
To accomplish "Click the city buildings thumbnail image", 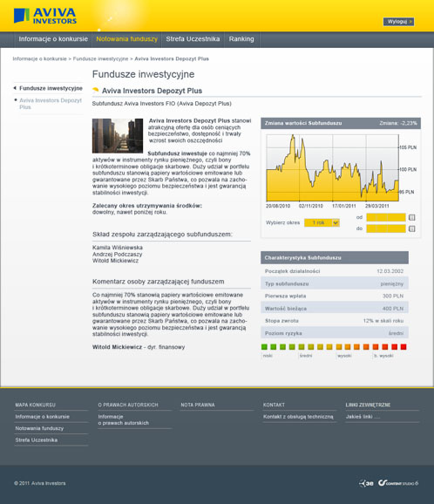I will pos(118,136).
